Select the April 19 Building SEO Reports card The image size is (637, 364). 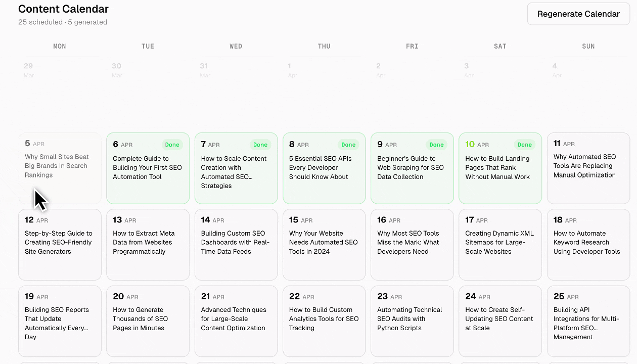[60, 320]
